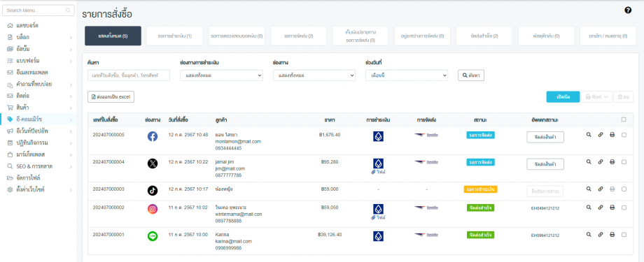Print icon for order 202407000002
The width and height of the screenshot is (644, 262).
(612, 208)
